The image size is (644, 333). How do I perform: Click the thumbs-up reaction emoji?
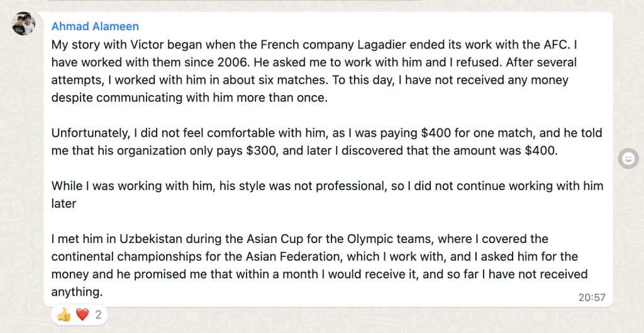coord(64,314)
